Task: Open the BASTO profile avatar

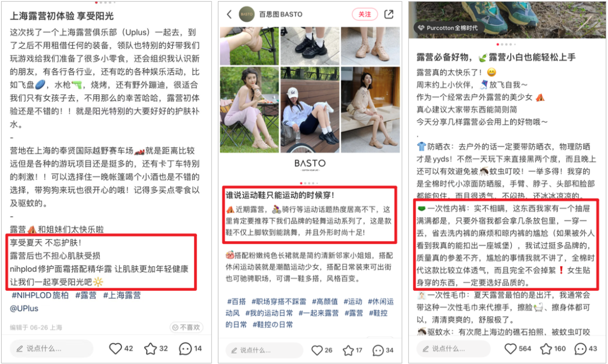Action: 246,14
